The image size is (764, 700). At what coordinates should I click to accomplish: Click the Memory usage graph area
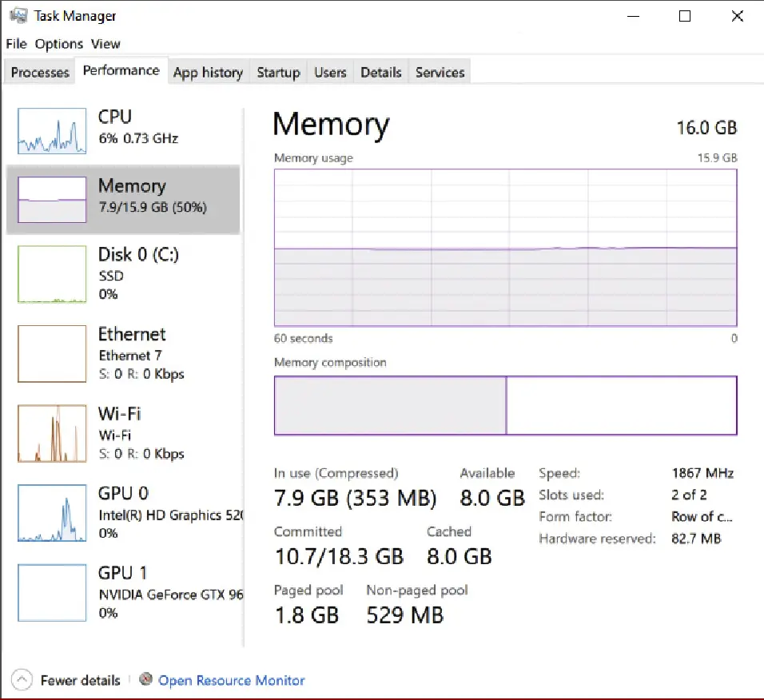(505, 248)
